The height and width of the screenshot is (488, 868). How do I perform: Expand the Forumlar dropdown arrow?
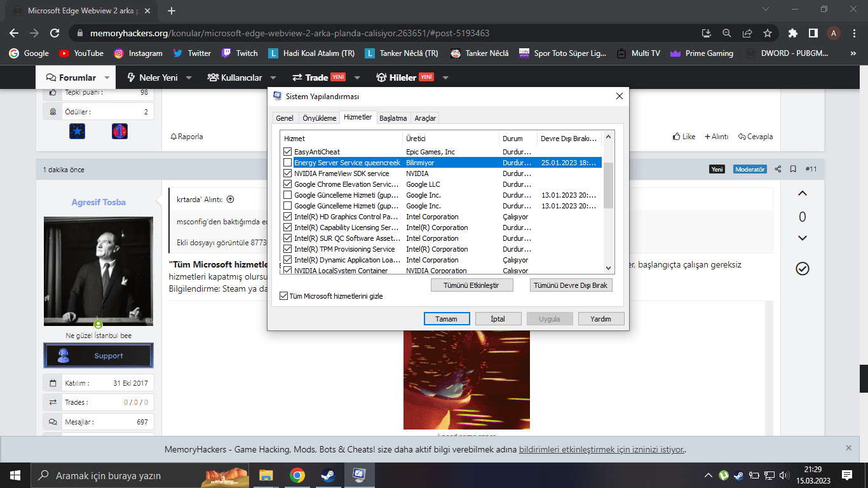point(107,78)
